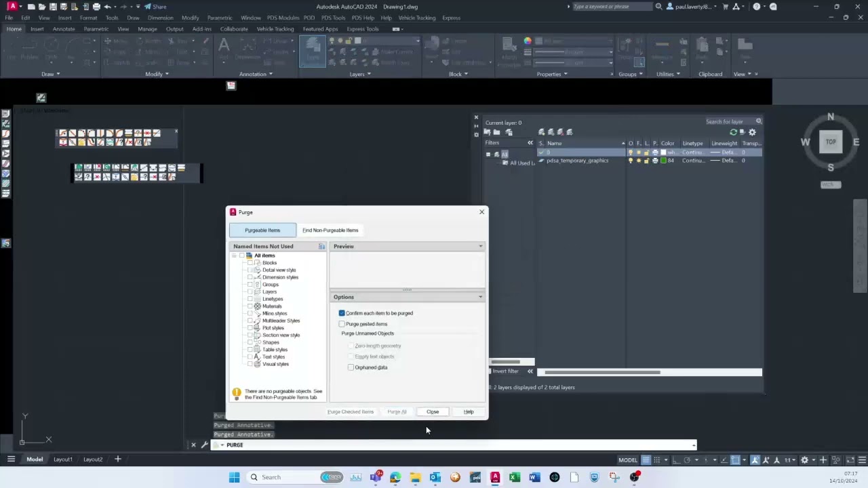Click the Delete Layer icon
This screenshot has width=868, height=488.
pos(560,132)
